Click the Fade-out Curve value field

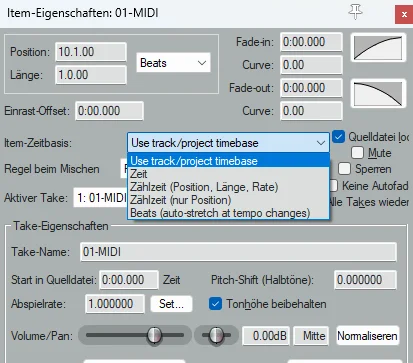coord(311,111)
